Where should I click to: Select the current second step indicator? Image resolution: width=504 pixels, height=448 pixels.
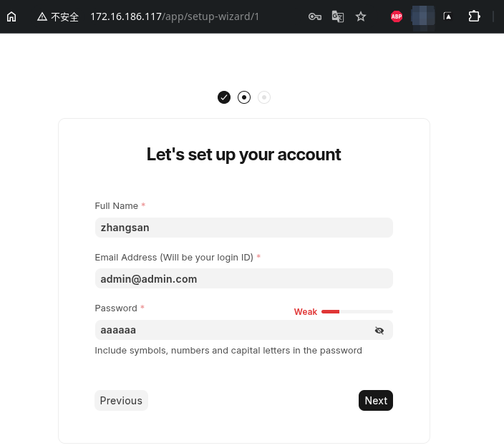pos(244,97)
